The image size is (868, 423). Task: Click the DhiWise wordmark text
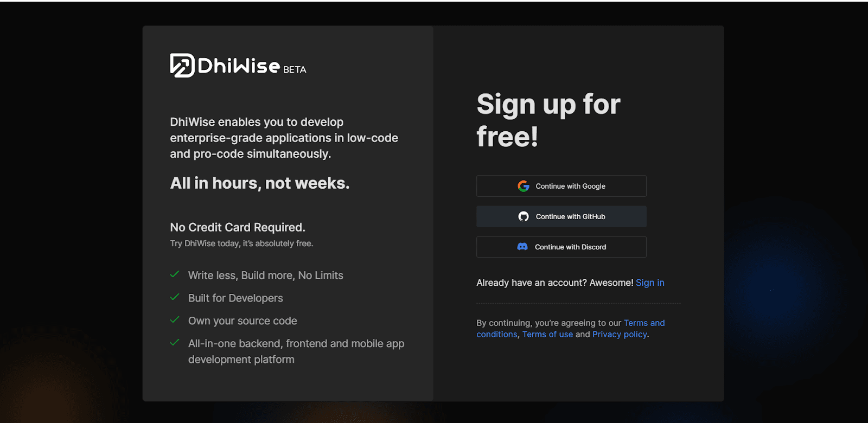(x=239, y=66)
